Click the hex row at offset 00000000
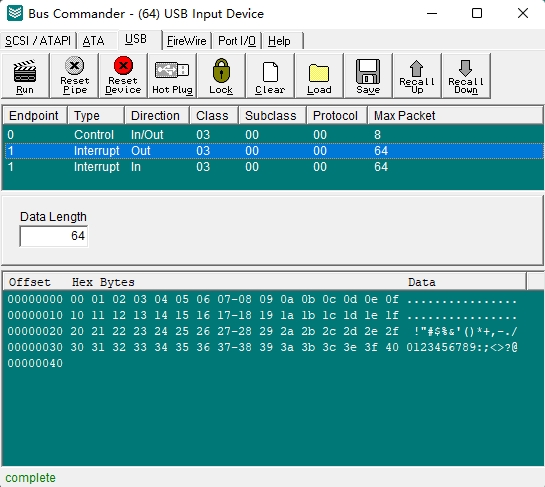545x487 pixels. (x=262, y=299)
